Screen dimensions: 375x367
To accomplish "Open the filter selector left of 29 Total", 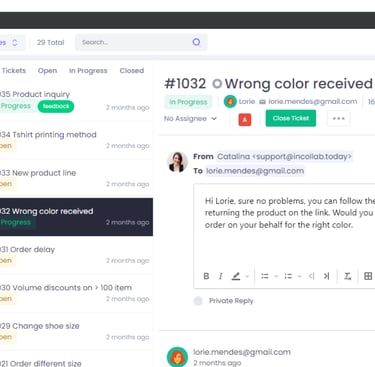I will [x=12, y=43].
